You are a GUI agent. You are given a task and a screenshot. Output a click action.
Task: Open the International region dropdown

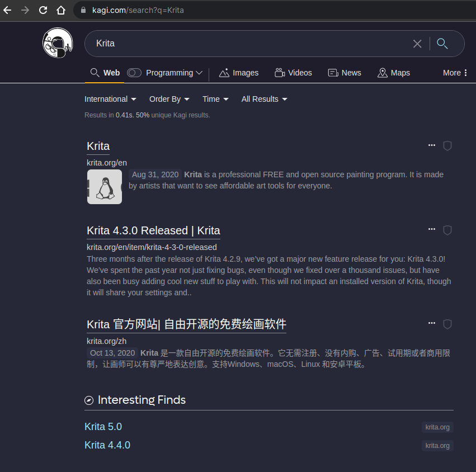(x=110, y=99)
